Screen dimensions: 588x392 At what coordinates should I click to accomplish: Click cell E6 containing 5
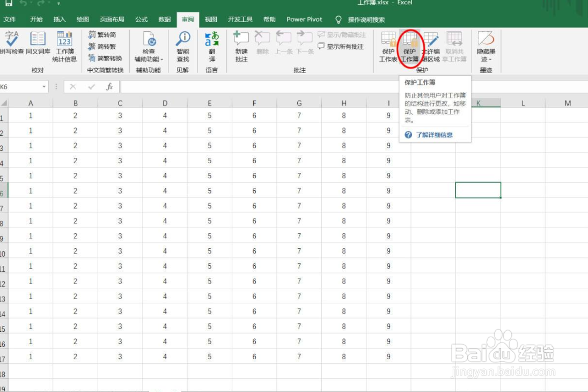point(210,191)
